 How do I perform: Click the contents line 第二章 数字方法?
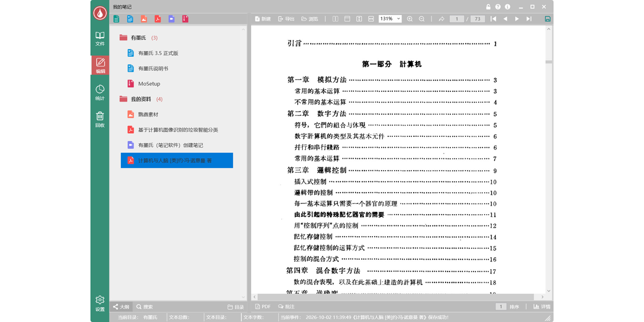click(392, 114)
